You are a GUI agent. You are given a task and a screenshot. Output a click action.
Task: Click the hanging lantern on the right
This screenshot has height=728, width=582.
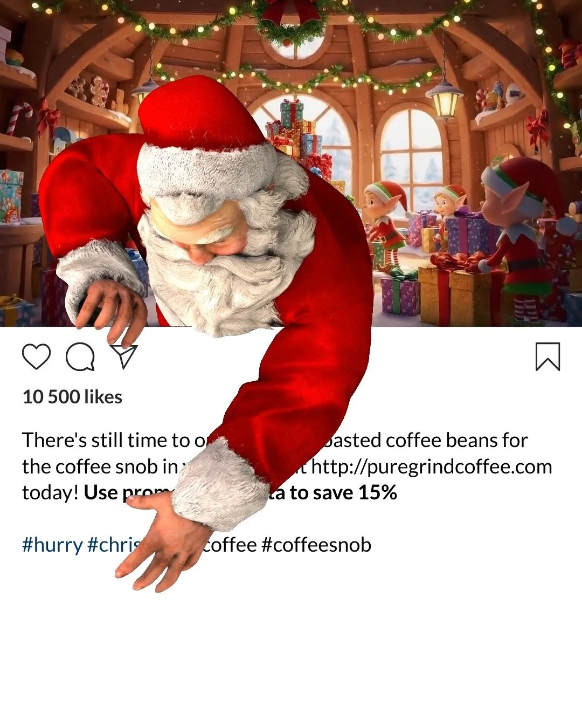tap(445, 99)
